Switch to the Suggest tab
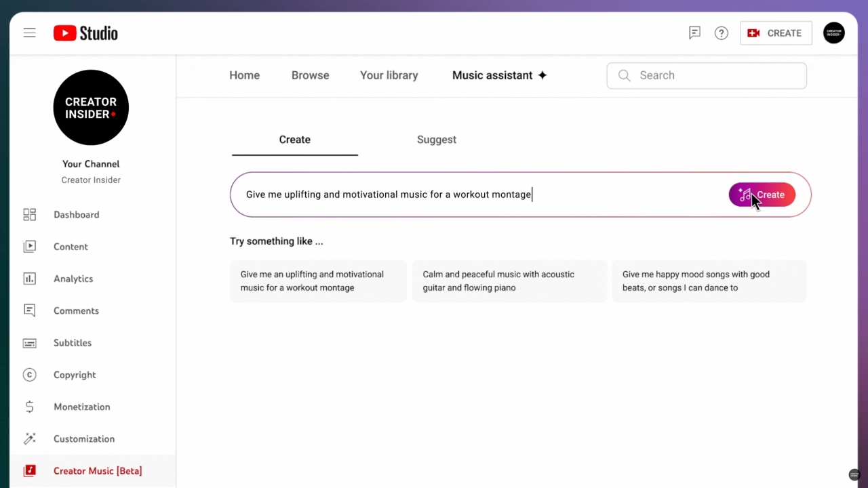This screenshot has height=488, width=868. (436, 139)
